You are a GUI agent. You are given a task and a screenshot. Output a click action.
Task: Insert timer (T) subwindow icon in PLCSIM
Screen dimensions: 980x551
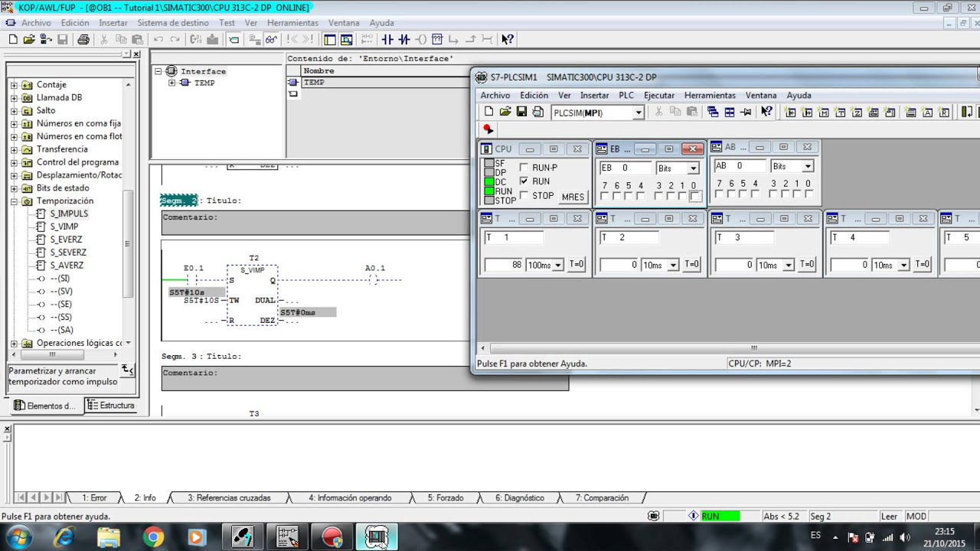coord(841,112)
